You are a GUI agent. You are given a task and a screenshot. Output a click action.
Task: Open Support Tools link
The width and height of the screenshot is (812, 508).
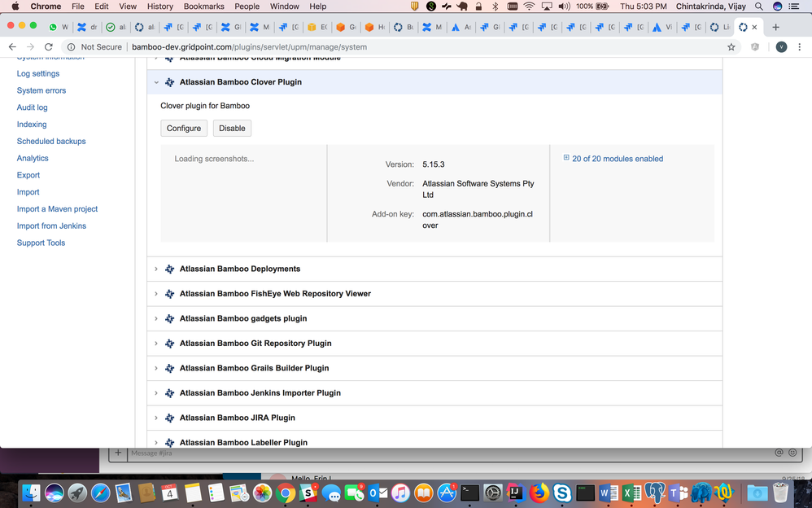coord(41,243)
